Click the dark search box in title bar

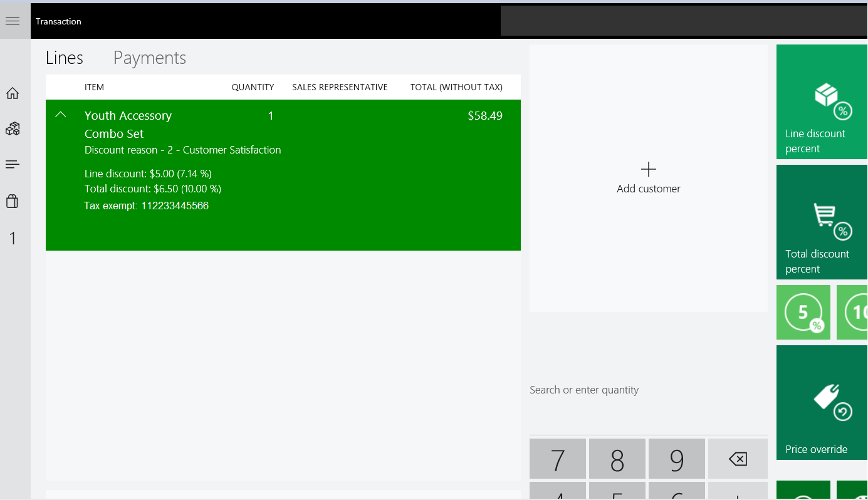[684, 21]
